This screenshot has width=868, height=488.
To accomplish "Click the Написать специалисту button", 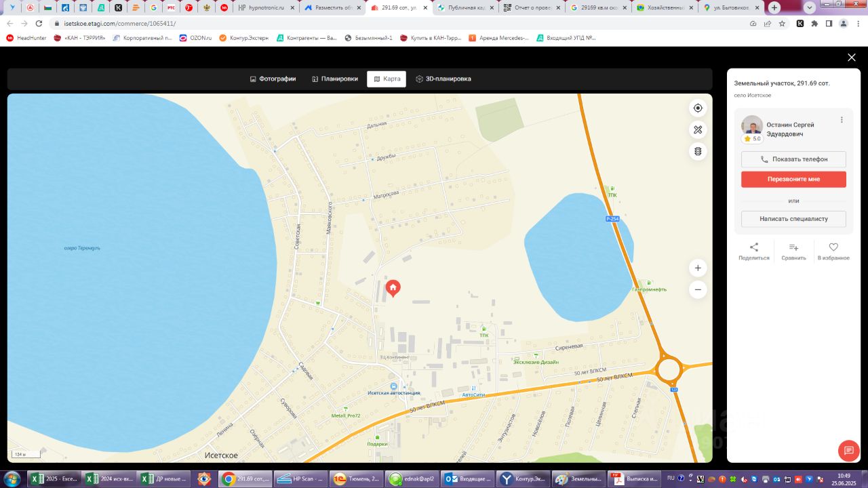I will [793, 219].
